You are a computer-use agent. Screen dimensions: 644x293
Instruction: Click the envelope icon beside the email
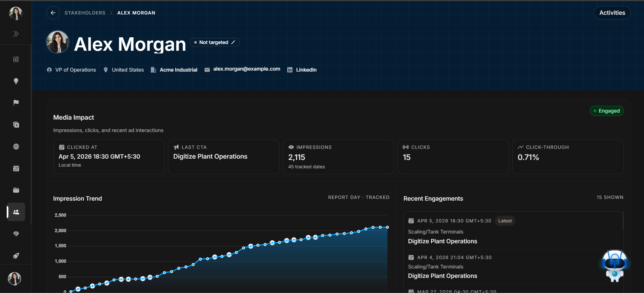pos(207,70)
